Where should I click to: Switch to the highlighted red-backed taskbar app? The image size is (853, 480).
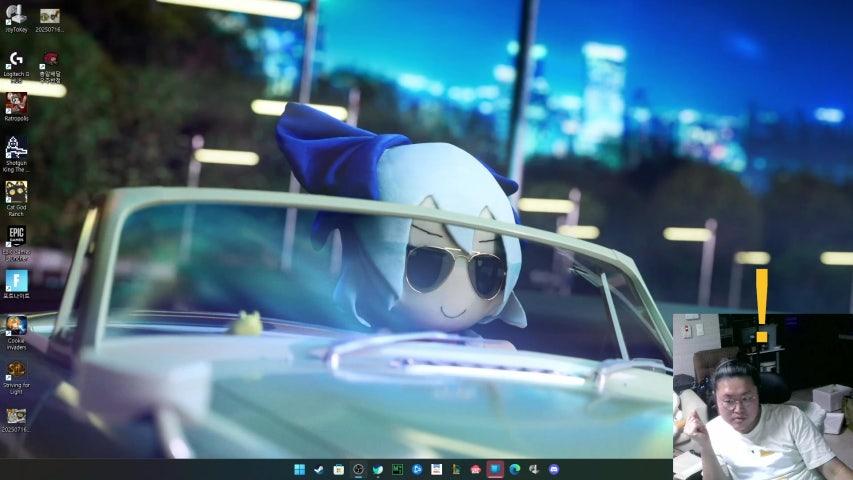pyautogui.click(x=495, y=469)
